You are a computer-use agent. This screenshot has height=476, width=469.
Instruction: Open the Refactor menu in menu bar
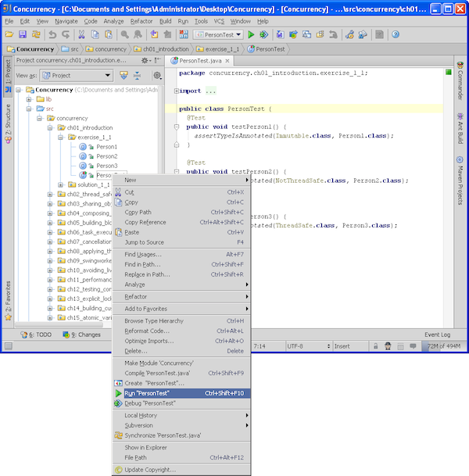click(141, 21)
